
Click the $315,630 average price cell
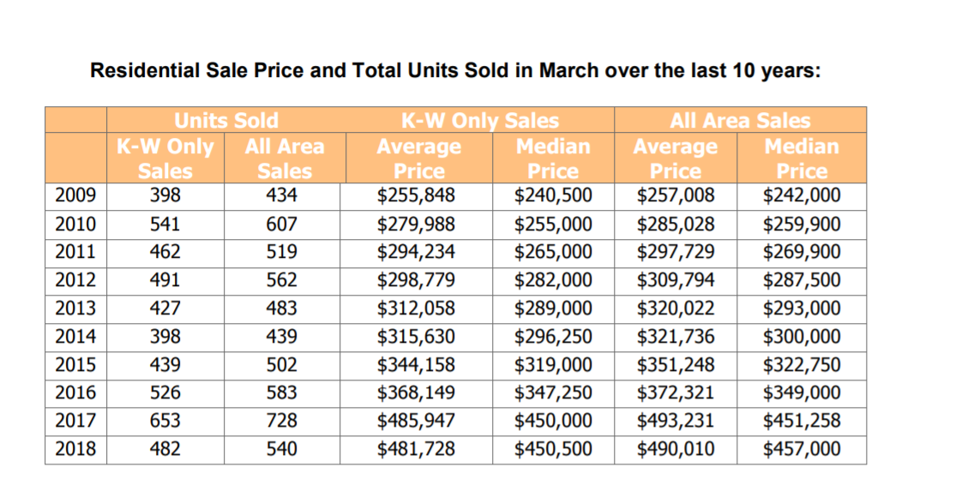(x=417, y=337)
